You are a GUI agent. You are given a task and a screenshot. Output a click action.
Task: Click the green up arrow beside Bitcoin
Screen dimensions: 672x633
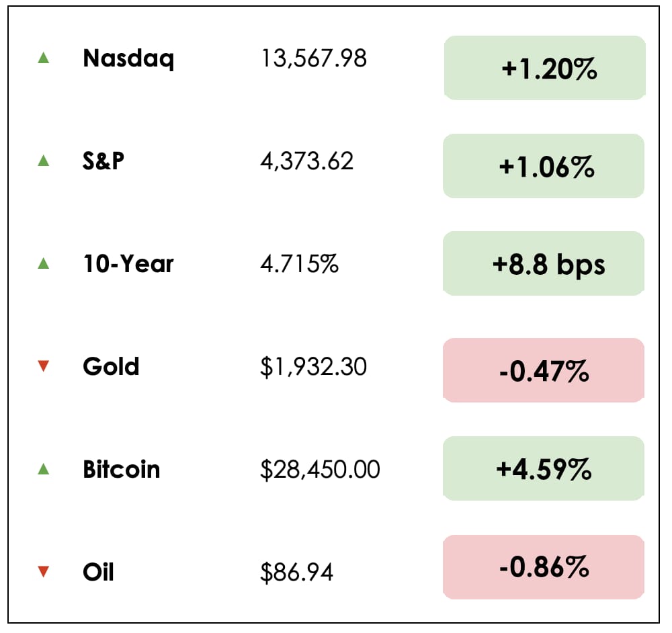point(44,469)
